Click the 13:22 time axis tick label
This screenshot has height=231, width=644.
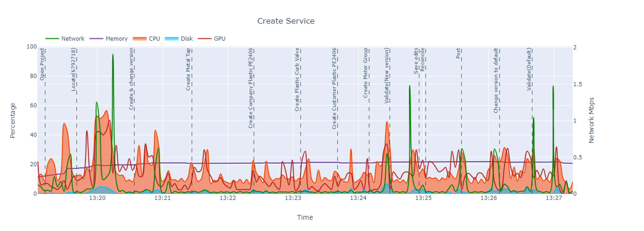(x=228, y=198)
